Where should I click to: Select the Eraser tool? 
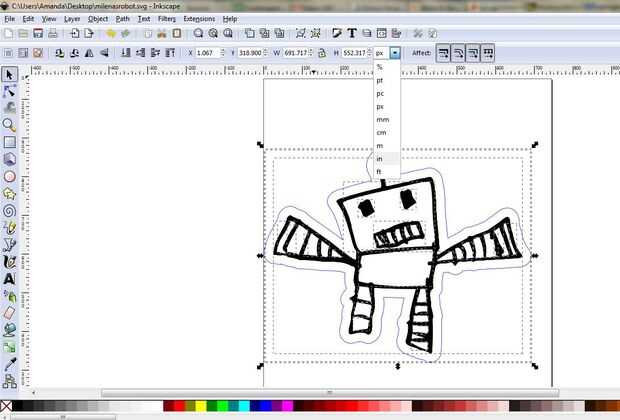pyautogui.click(x=9, y=313)
